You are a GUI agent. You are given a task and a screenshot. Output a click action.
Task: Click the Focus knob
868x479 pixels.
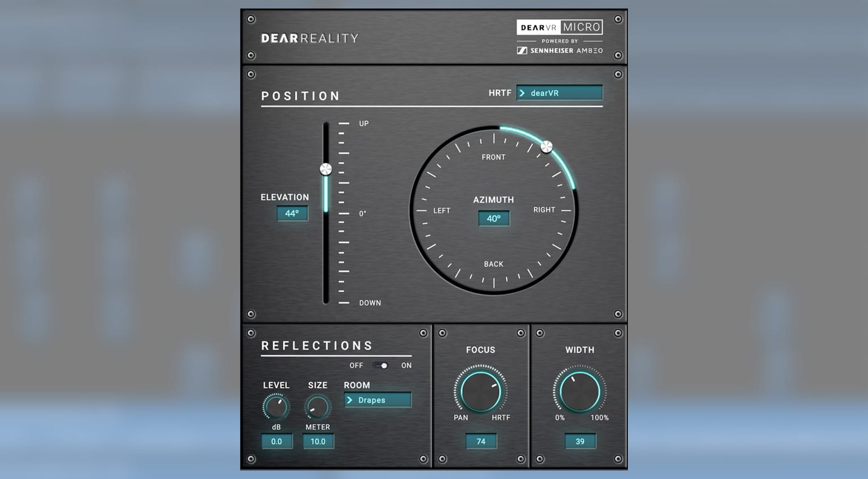tap(480, 391)
